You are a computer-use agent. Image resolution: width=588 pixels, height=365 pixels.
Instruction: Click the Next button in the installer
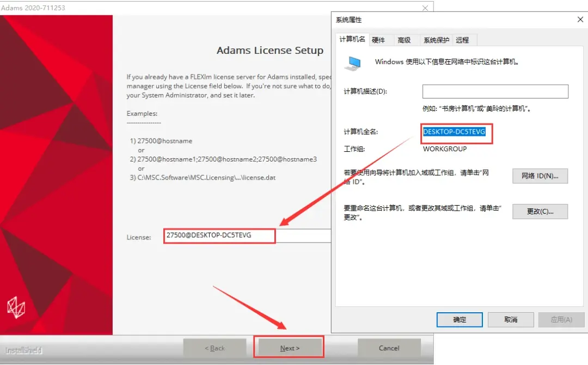(x=290, y=348)
